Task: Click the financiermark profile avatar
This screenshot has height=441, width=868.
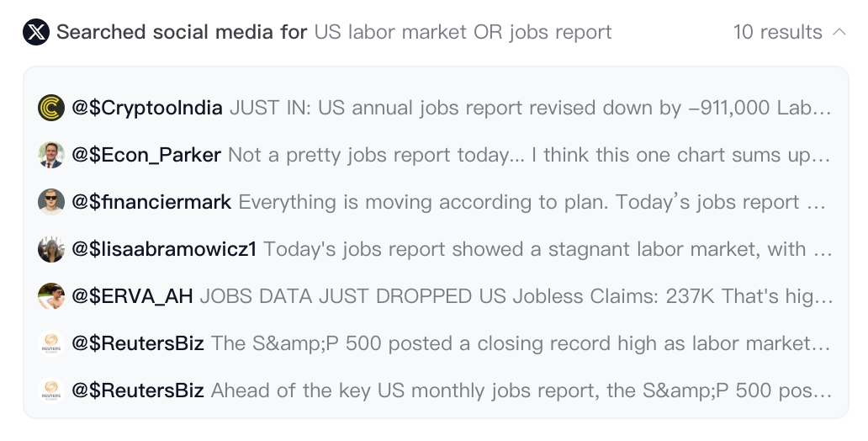Action: tap(51, 202)
